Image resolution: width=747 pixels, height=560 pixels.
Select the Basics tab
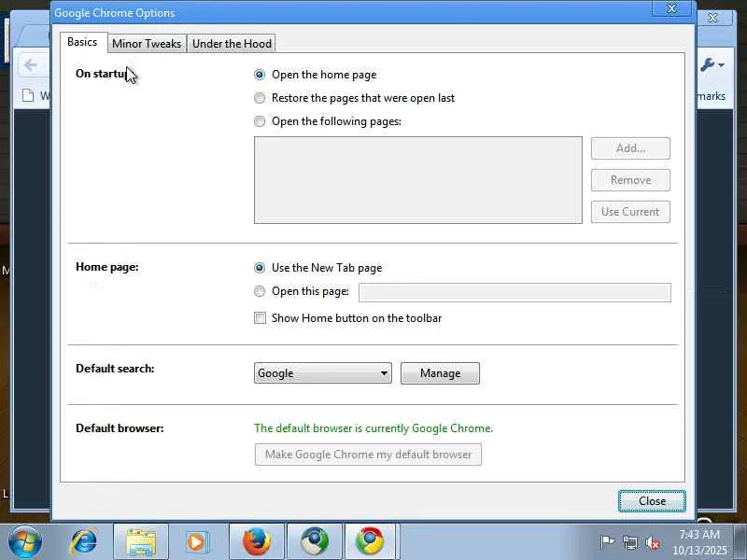tap(82, 42)
